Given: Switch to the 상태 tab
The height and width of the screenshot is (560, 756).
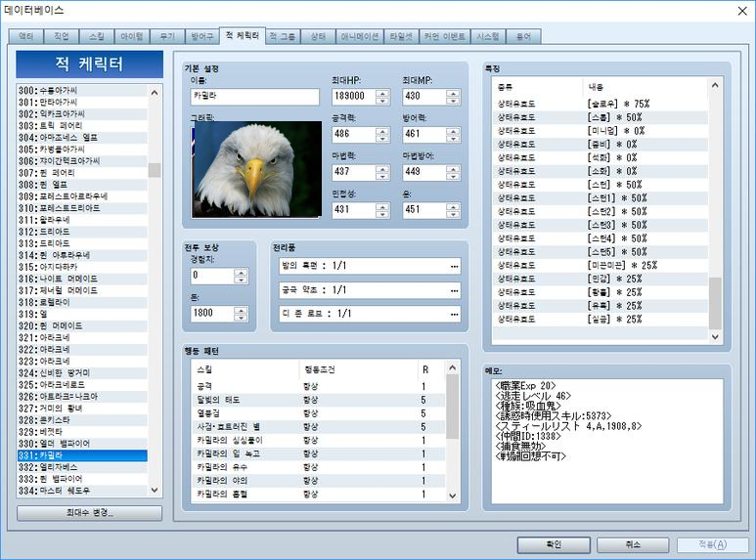Looking at the screenshot, I should [x=318, y=36].
